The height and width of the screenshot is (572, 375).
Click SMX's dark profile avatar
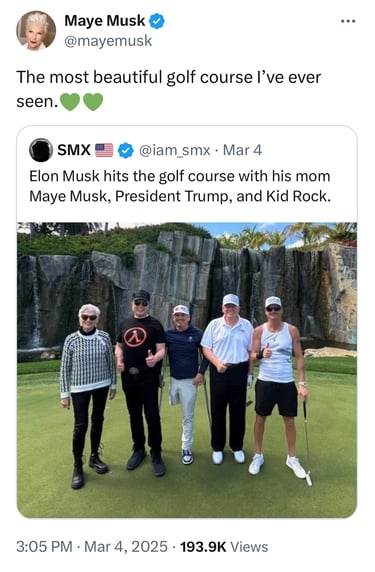tap(40, 150)
